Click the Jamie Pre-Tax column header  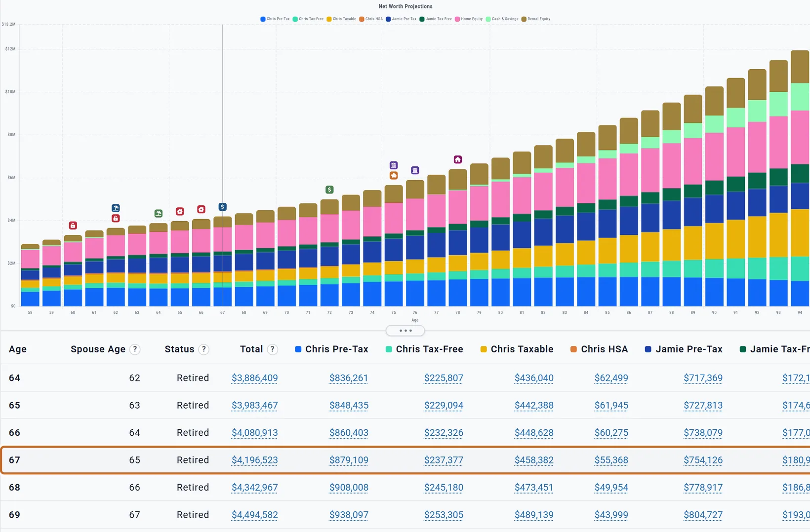click(x=689, y=349)
